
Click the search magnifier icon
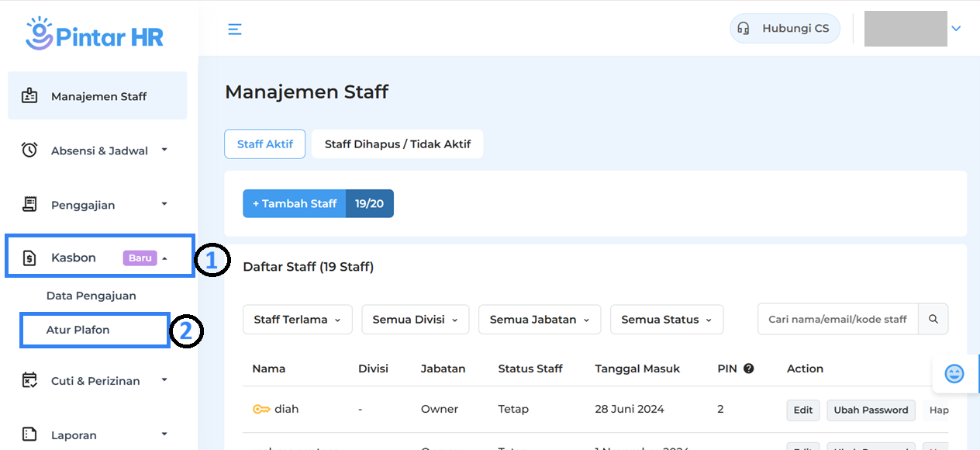[933, 319]
